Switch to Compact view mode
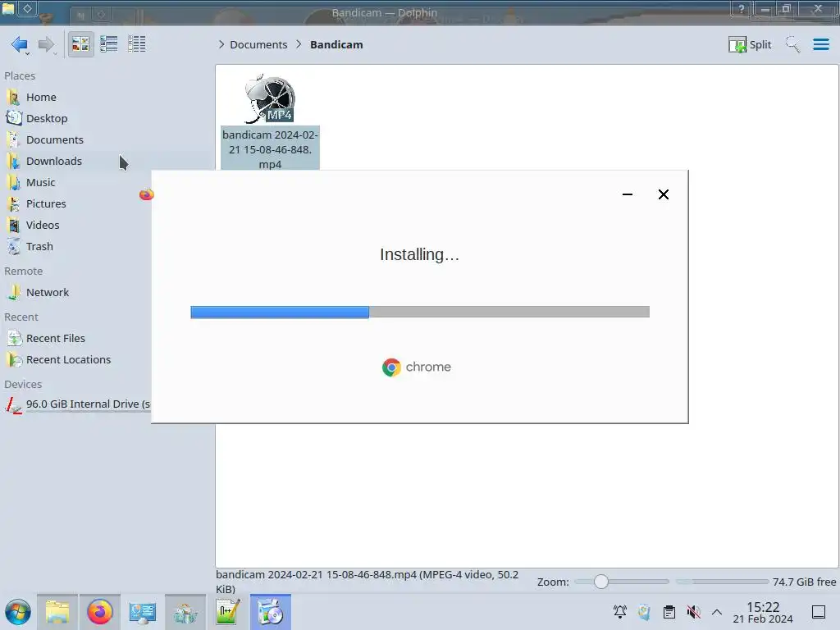The width and height of the screenshot is (840, 630). [x=109, y=44]
